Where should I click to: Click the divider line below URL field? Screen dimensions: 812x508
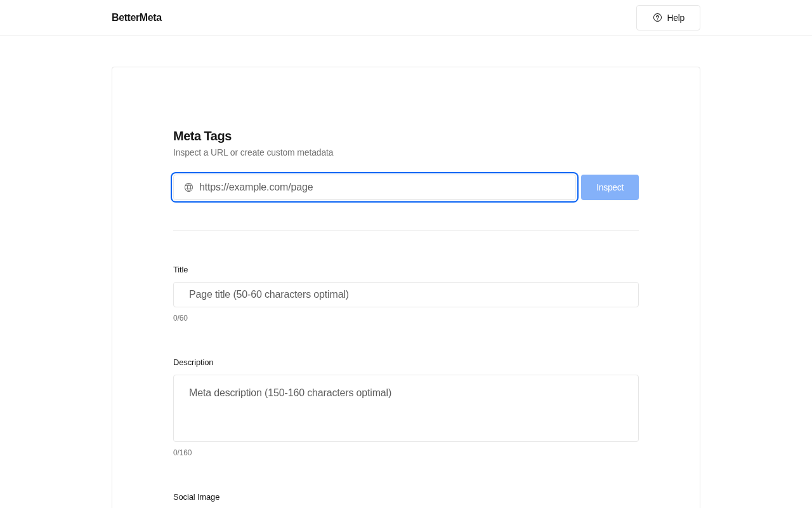[x=406, y=231]
